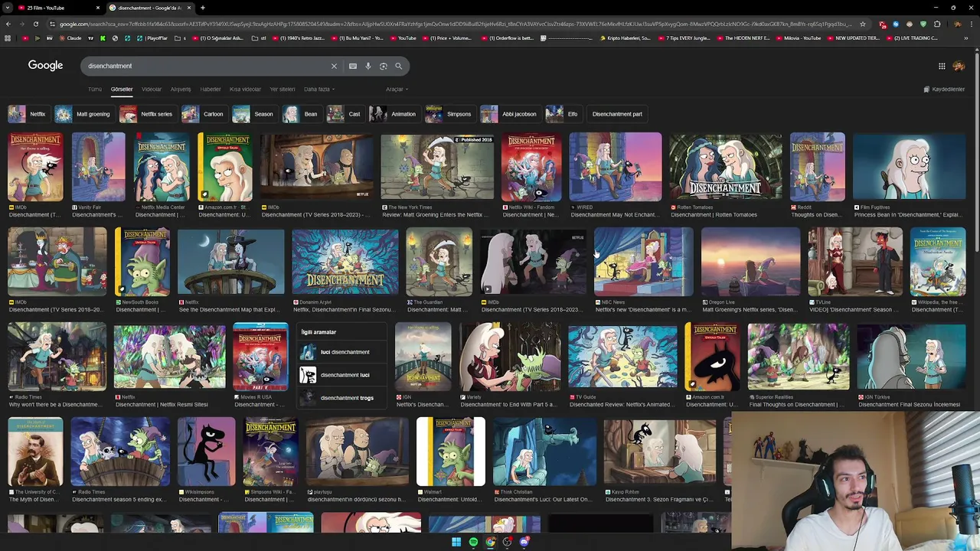Image resolution: width=980 pixels, height=551 pixels.
Task: Open the WIRED Disenchantment image result
Action: pyautogui.click(x=616, y=167)
